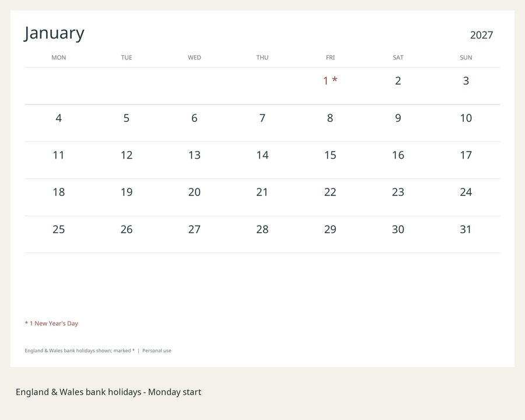Click date 30 in the calendar
The width and height of the screenshot is (525, 420).
click(398, 229)
